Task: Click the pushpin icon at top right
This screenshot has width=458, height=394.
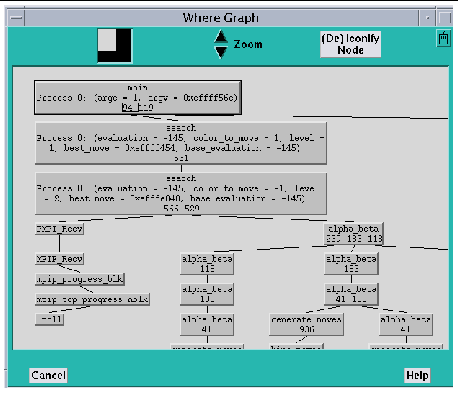Action: coord(443,38)
